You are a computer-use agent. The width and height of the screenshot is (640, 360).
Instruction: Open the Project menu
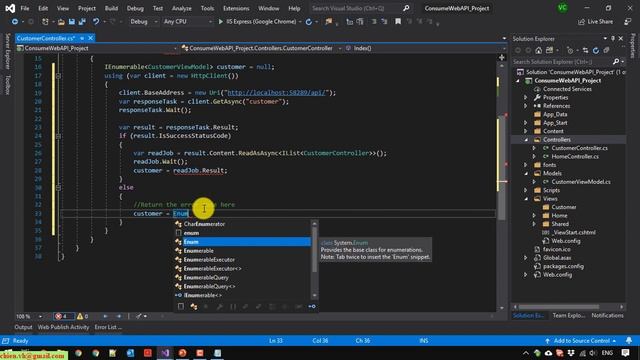tap(87, 8)
